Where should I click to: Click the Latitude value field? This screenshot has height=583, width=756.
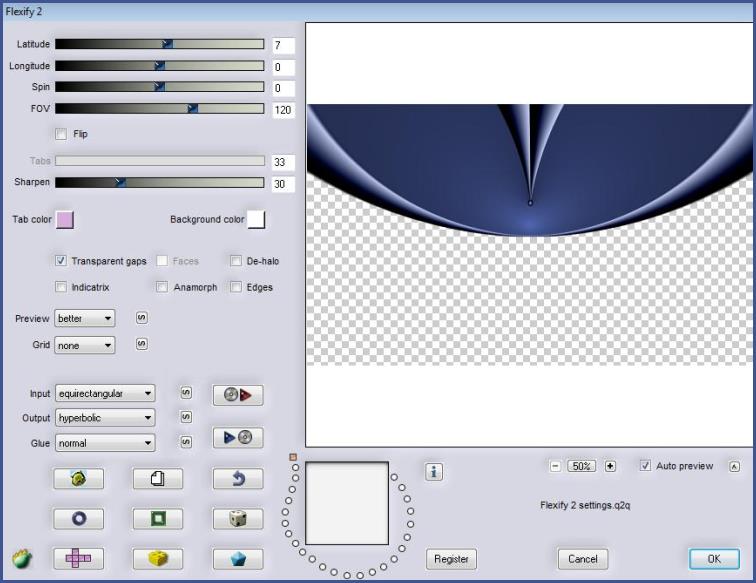(282, 45)
